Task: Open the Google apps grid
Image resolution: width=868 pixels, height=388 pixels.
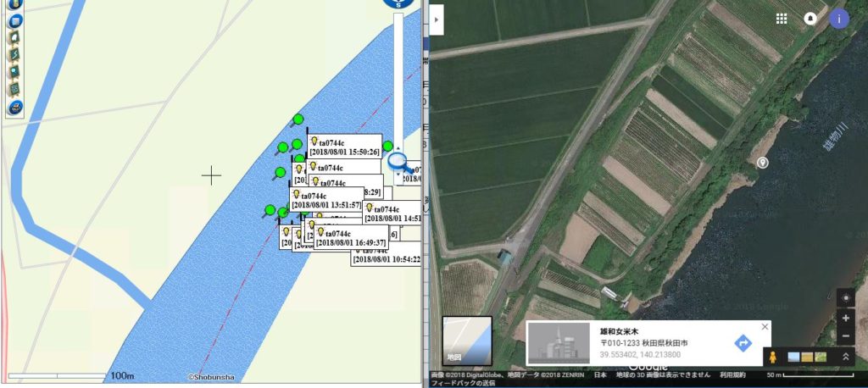Action: 782,19
